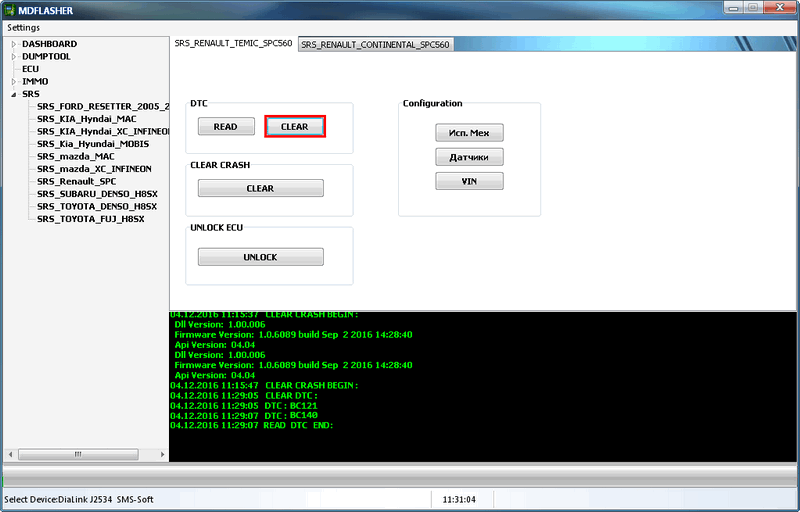Click the 11:31:04 clock in status bar

[x=459, y=500]
